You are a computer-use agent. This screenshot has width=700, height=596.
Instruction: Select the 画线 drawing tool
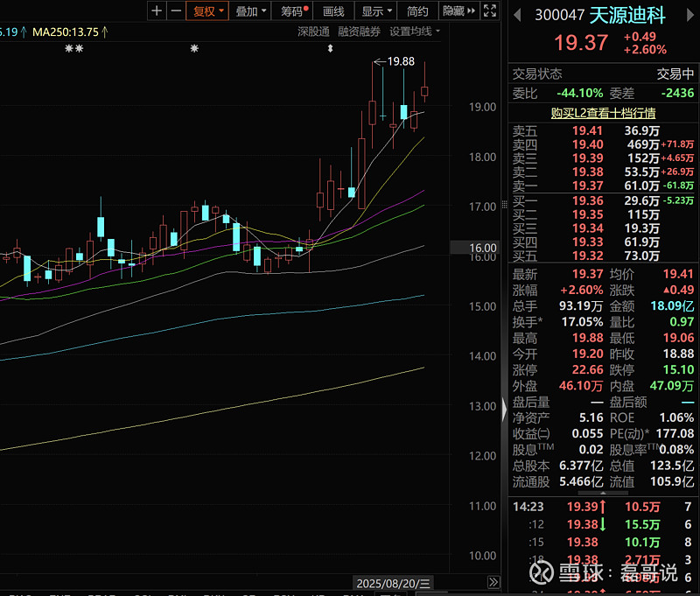point(333,11)
